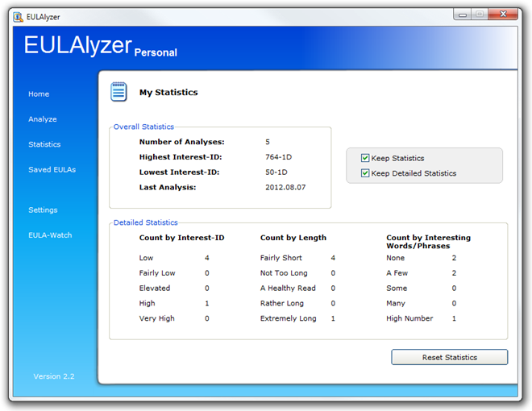Click the Last Analysis label
Screen dimensions: 532x411
[x=168, y=187]
